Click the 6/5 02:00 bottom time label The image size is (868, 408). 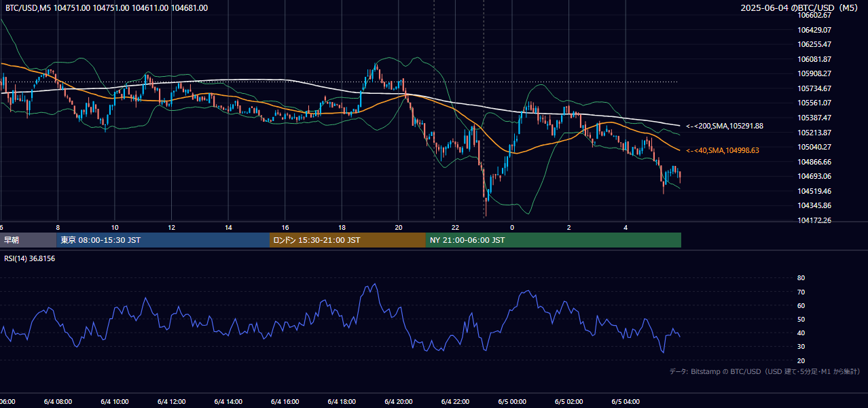click(569, 402)
